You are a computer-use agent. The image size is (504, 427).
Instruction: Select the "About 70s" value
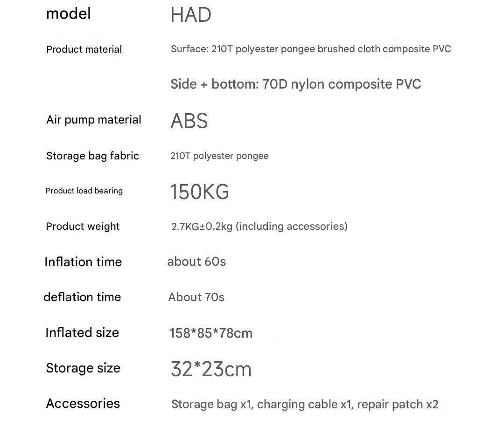click(196, 297)
